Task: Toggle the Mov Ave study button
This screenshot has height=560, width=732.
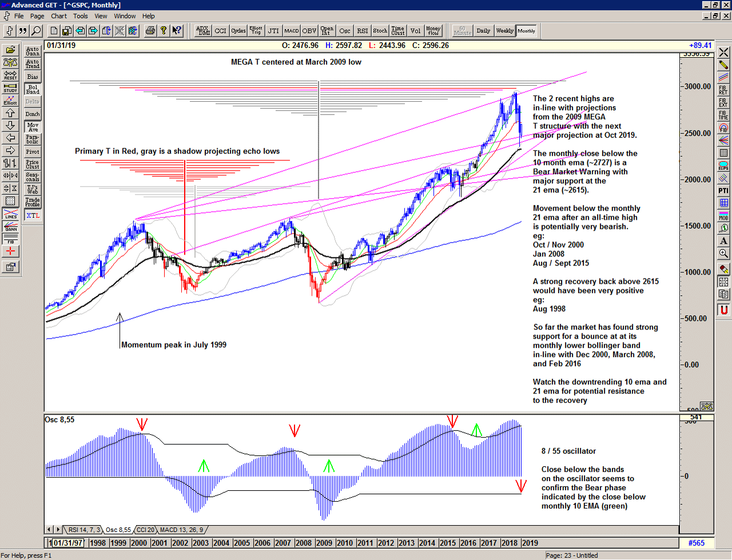Action: 33,127
